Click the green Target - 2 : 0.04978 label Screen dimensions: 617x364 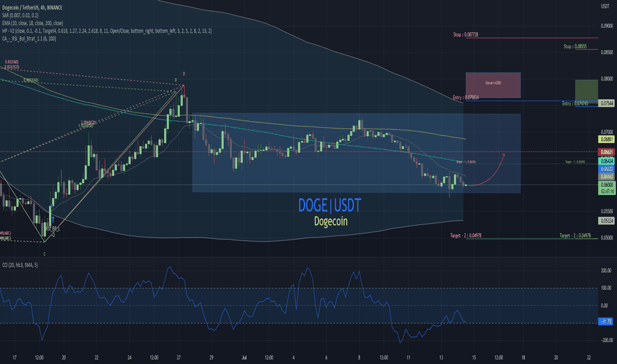(575, 236)
